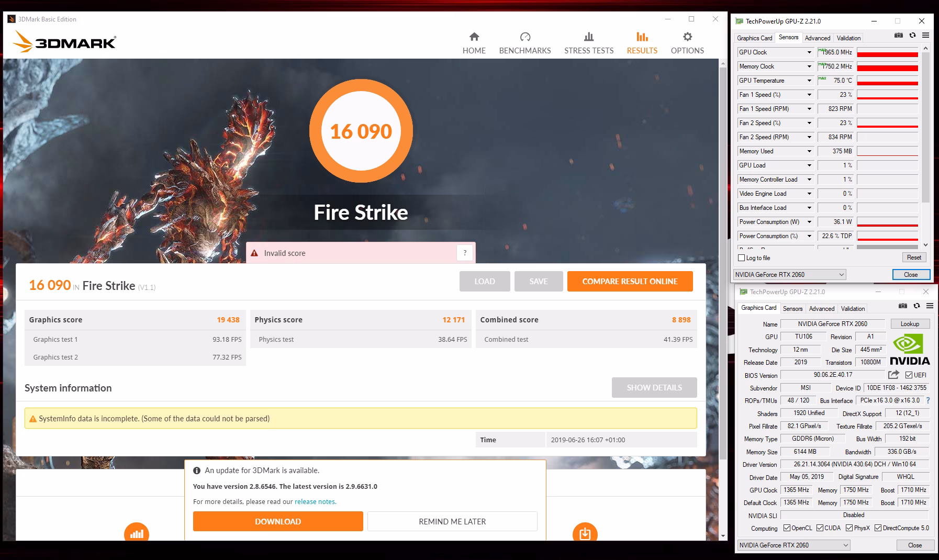This screenshot has width=939, height=560.
Task: Click REMIND ME LATER
Action: tap(452, 521)
